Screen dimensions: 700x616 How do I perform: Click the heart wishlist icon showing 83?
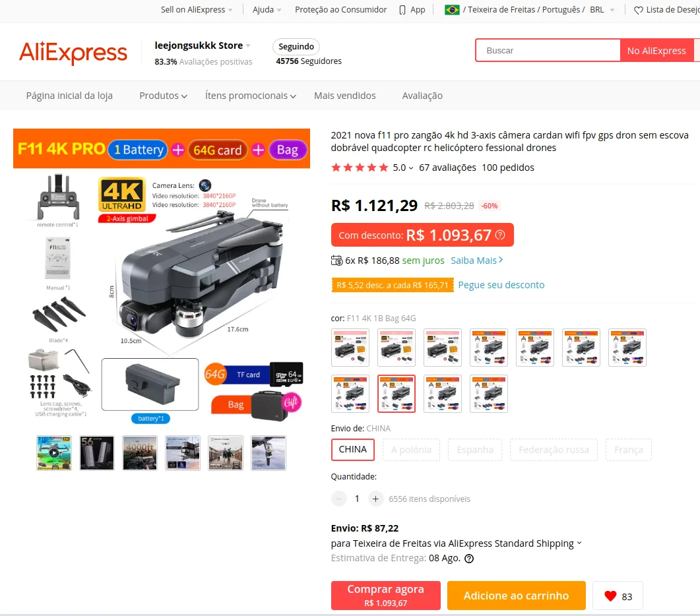610,596
